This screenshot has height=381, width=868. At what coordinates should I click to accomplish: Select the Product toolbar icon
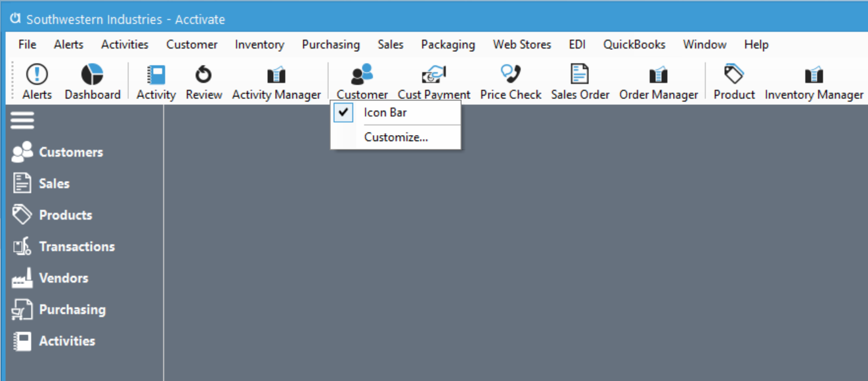pyautogui.click(x=733, y=79)
